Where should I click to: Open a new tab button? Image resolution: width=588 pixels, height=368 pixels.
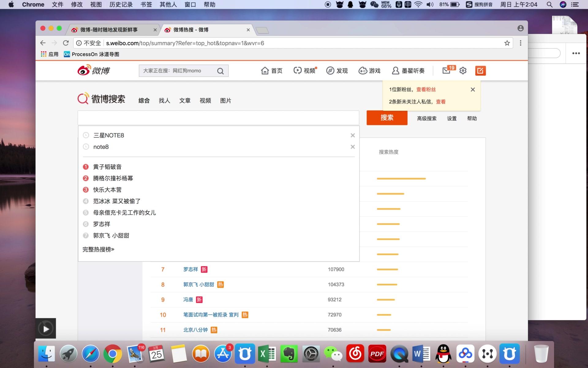(x=262, y=30)
